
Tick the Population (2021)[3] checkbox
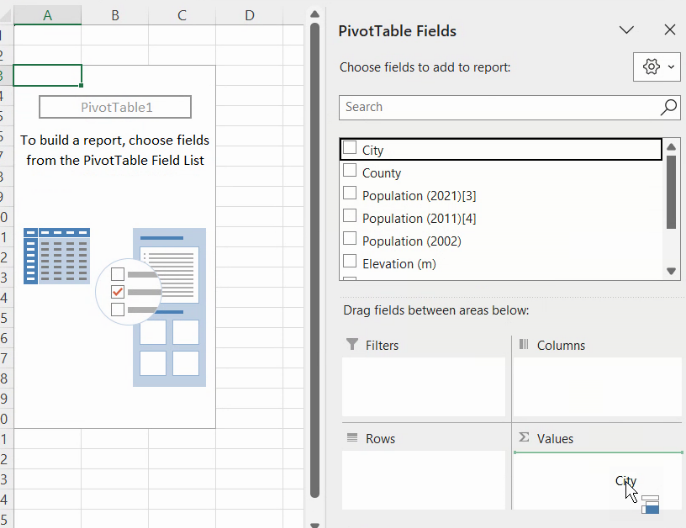[350, 194]
